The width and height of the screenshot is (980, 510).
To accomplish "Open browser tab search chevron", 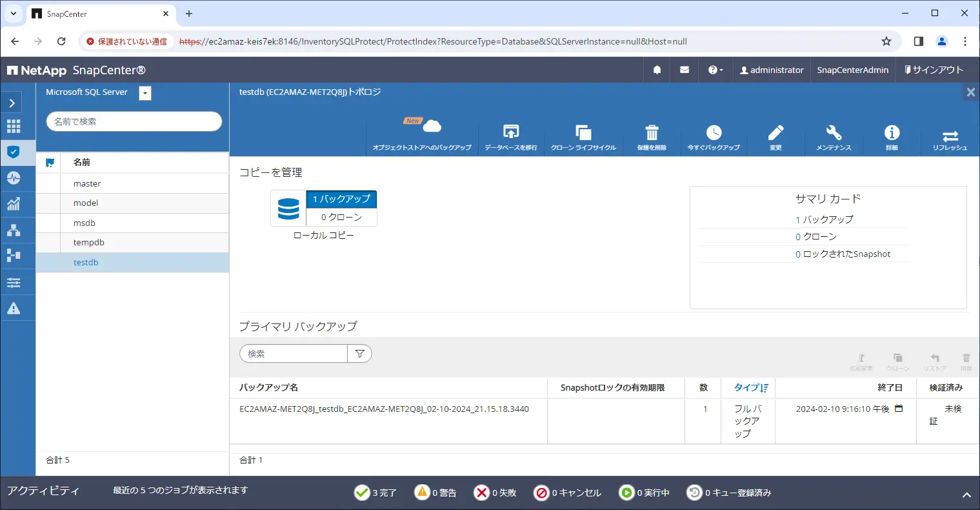I will point(13,14).
